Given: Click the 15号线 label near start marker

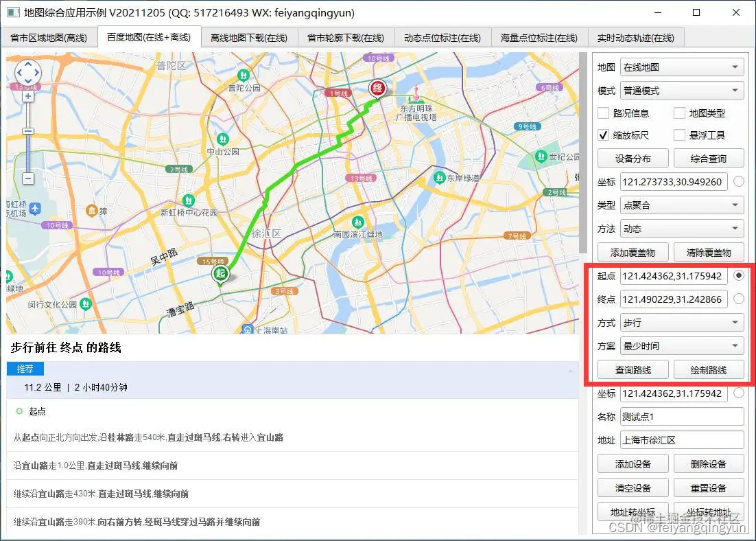Looking at the screenshot, I should 213,261.
